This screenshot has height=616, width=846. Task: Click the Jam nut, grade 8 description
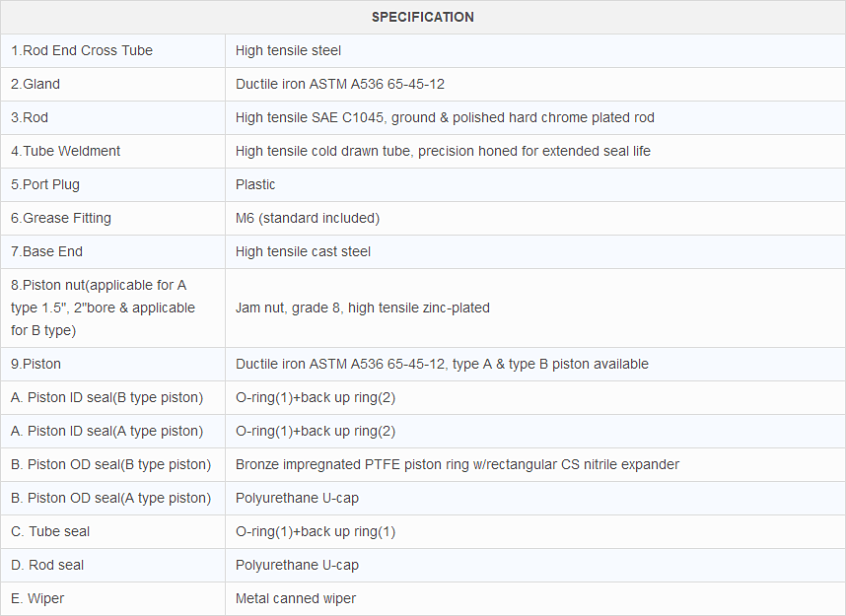pyautogui.click(x=363, y=308)
